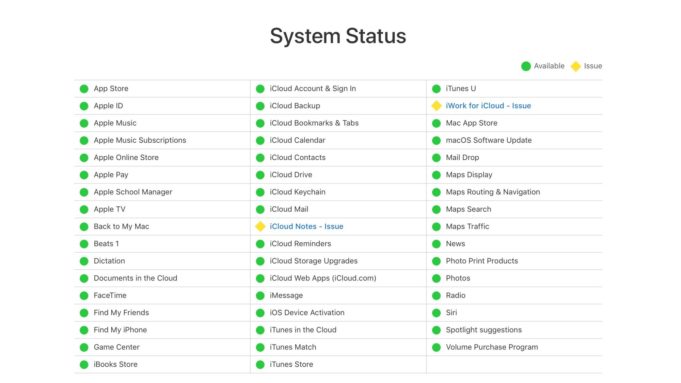Click the green status dot for iTunes Store
Image resolution: width=681 pixels, height=383 pixels.
tap(260, 364)
